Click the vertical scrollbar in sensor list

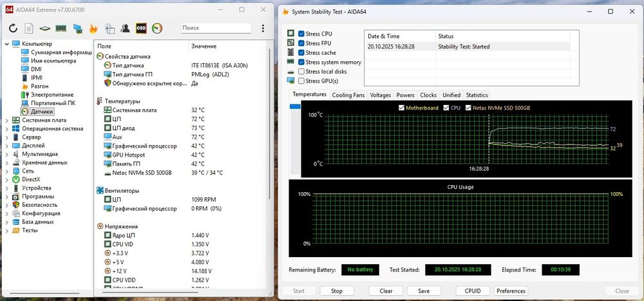(x=270, y=123)
